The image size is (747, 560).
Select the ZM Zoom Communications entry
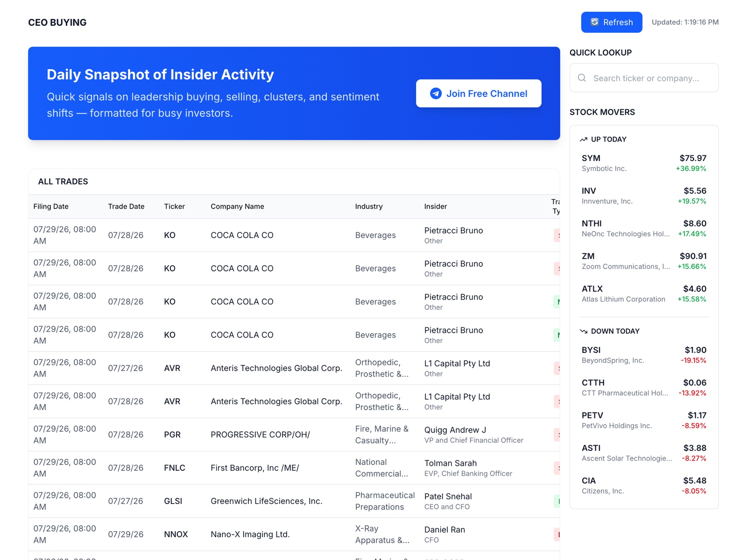[x=644, y=261]
